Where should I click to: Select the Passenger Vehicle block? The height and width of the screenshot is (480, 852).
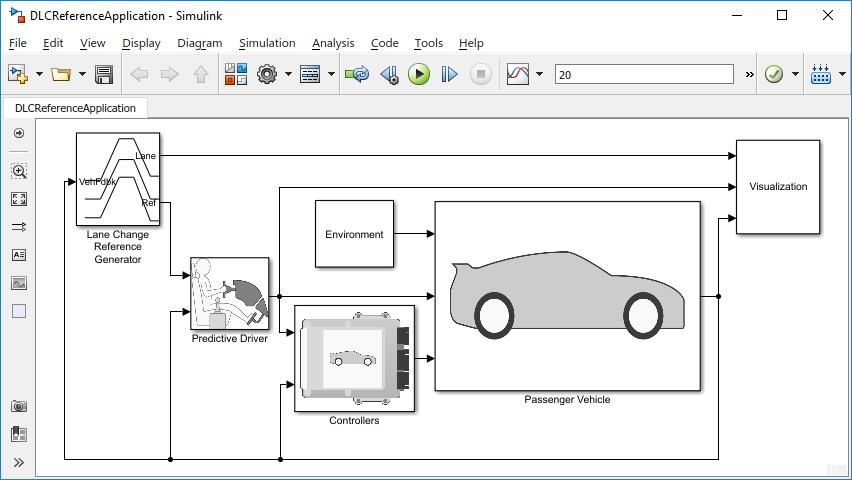[x=567, y=296]
